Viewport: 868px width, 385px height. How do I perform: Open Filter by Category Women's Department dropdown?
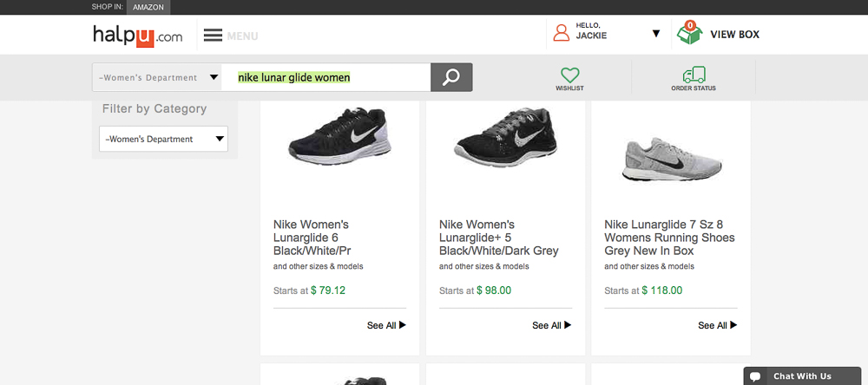[163, 139]
